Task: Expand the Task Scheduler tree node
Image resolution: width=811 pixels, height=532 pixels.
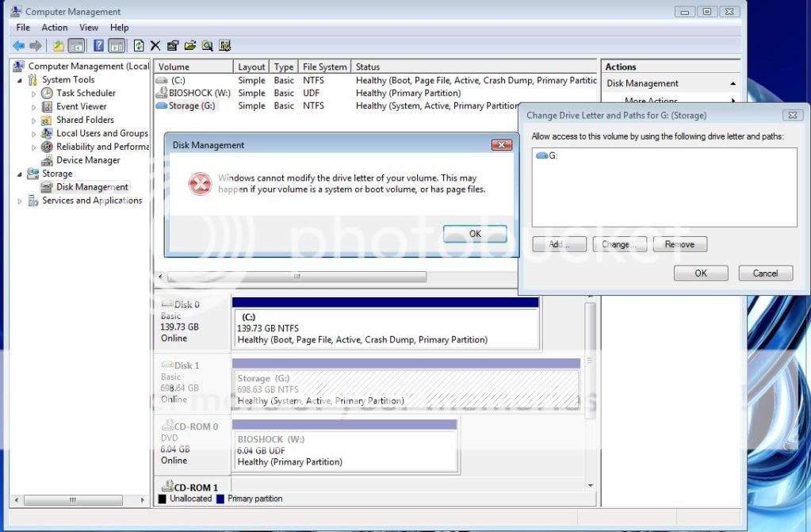Action: [x=34, y=94]
